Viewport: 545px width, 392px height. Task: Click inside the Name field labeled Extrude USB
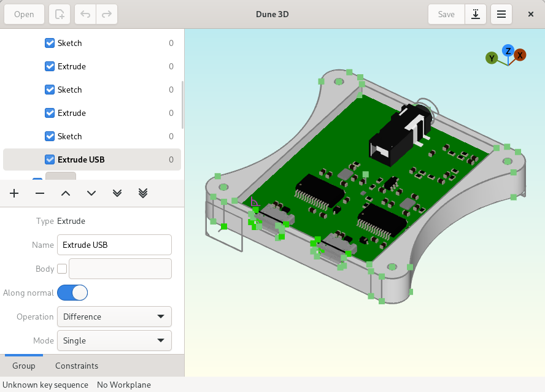click(114, 245)
